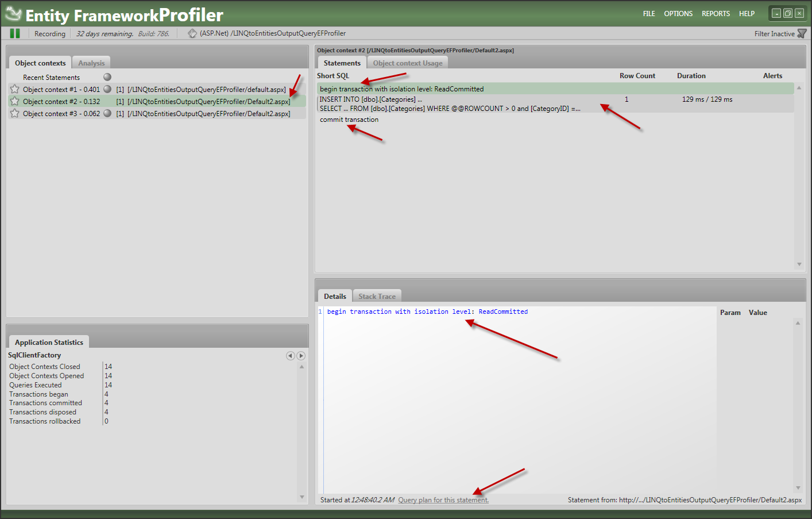The width and height of the screenshot is (812, 519).
Task: Click the Filter Inactive funnel icon
Action: point(802,34)
